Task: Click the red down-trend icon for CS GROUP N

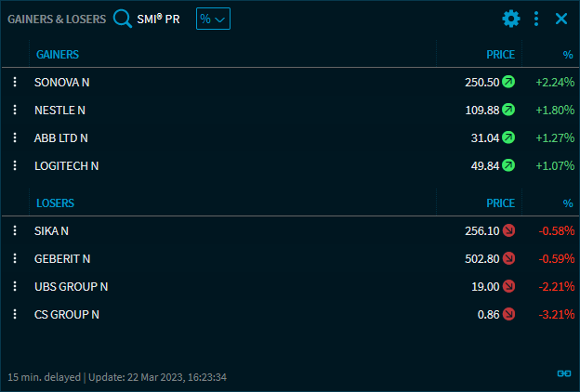Action: coord(508,314)
